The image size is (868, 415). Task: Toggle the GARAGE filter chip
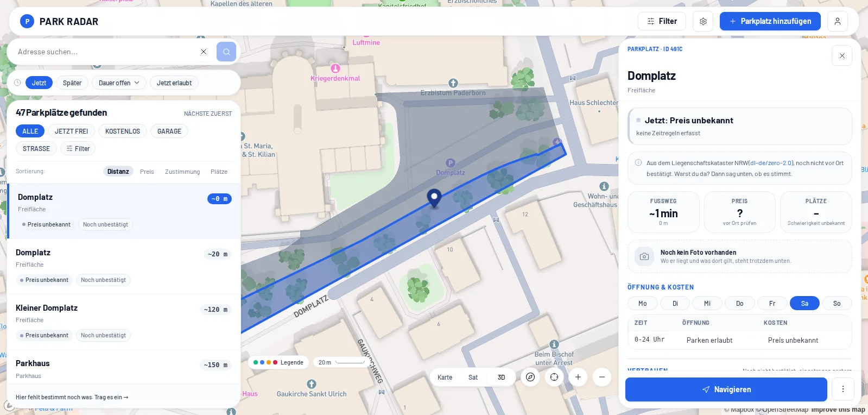pos(169,131)
